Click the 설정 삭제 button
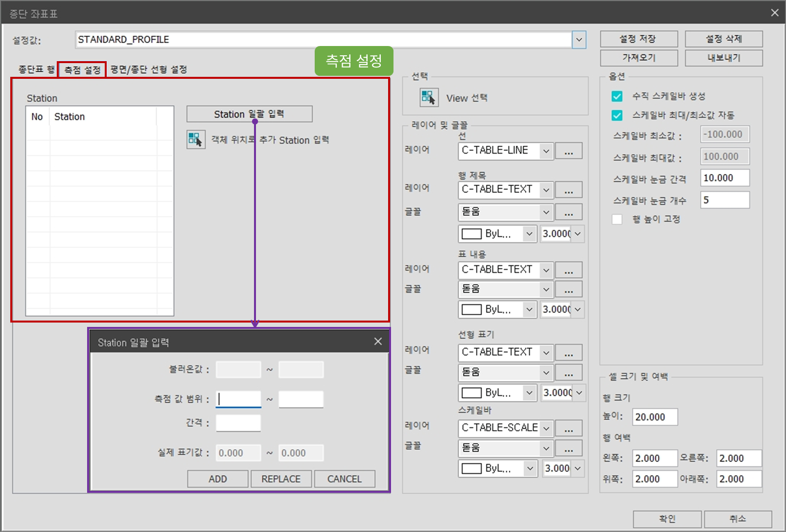 pos(724,39)
